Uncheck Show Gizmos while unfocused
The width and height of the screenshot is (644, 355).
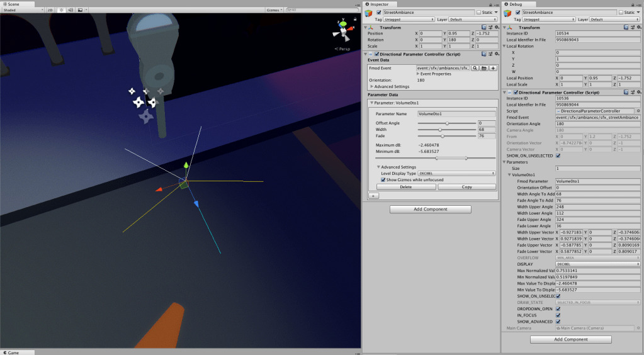[x=383, y=179]
